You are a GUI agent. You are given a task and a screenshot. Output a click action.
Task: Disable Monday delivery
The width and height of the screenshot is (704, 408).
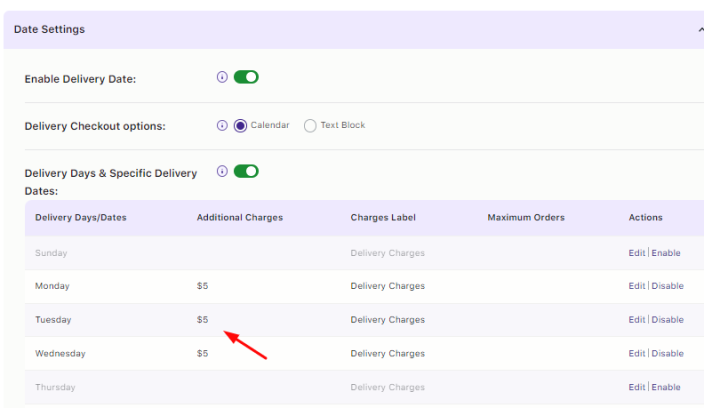coord(668,286)
